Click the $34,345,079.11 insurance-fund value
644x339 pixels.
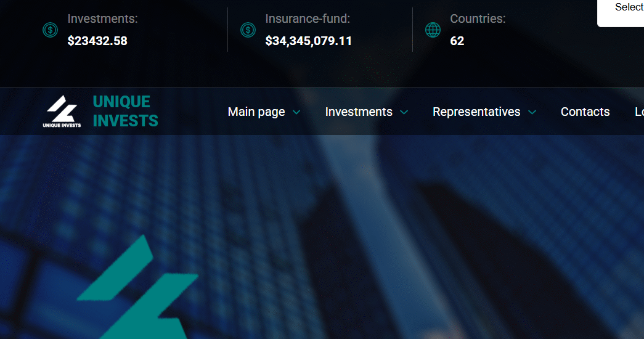309,41
